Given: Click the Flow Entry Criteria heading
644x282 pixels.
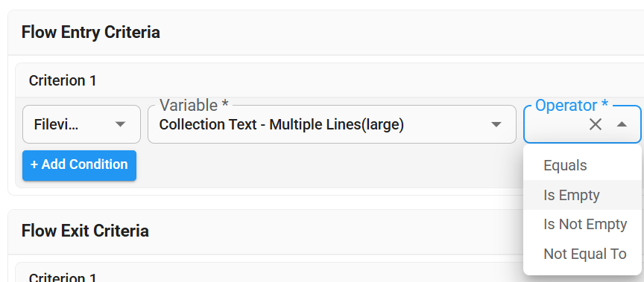Looking at the screenshot, I should (91, 32).
